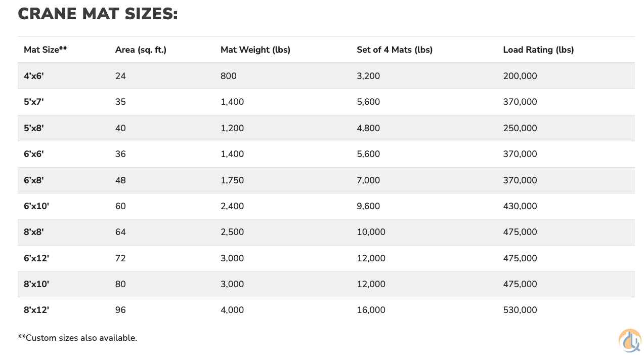Select the 6'x10' mat size cell
This screenshot has height=355, width=644.
[x=36, y=206]
